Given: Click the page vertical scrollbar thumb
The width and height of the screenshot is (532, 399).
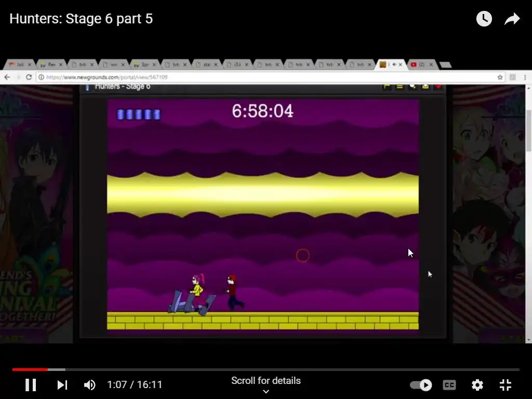Looking at the screenshot, I should tap(528, 130).
